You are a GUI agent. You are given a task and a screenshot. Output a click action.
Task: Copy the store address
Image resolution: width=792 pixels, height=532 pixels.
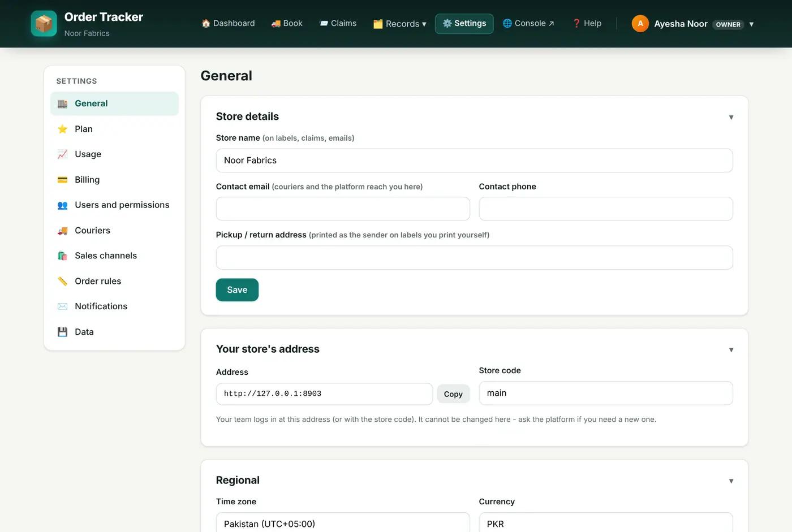[x=453, y=394]
